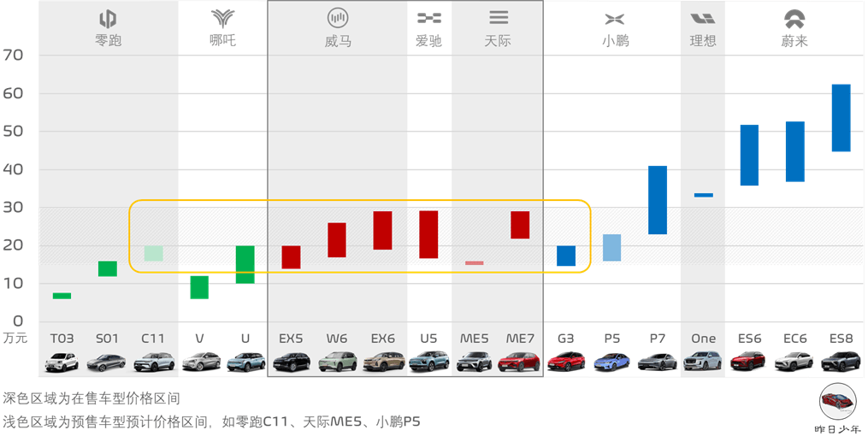
Task: Click the blue P7 price bar
Action: (x=658, y=200)
